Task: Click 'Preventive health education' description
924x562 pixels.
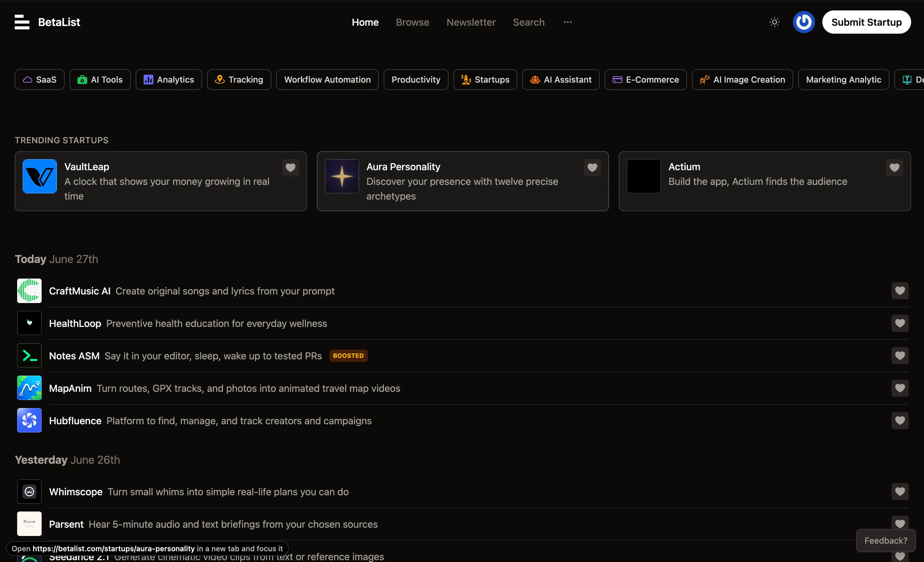Action: tap(217, 323)
